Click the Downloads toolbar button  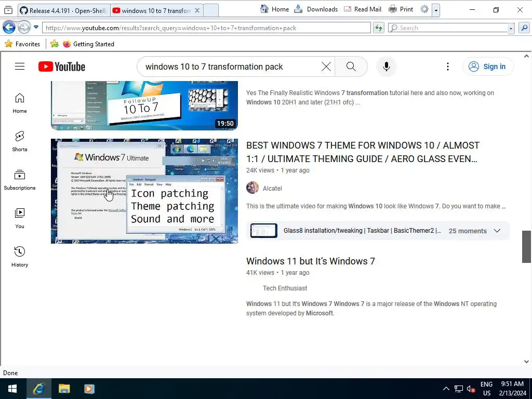pyautogui.click(x=316, y=9)
